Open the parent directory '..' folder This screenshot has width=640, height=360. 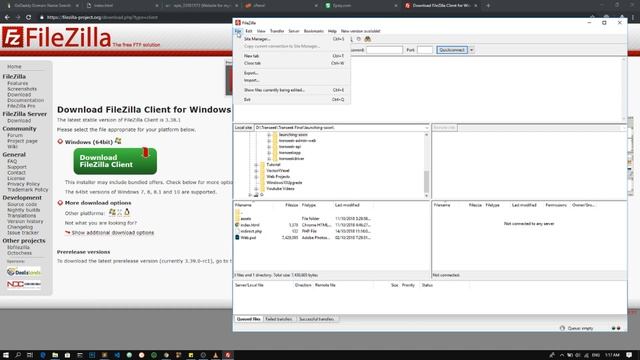pos(238,213)
